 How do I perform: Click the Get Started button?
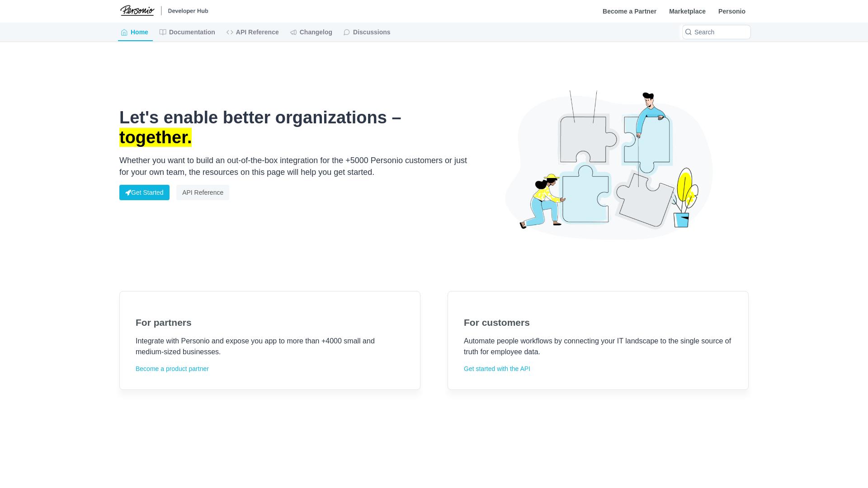click(x=144, y=192)
